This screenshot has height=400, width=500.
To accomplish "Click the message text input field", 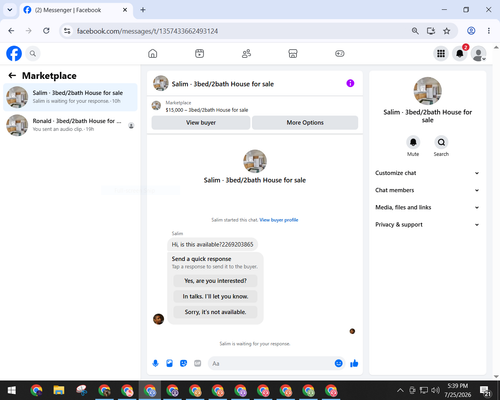I will tap(272, 363).
